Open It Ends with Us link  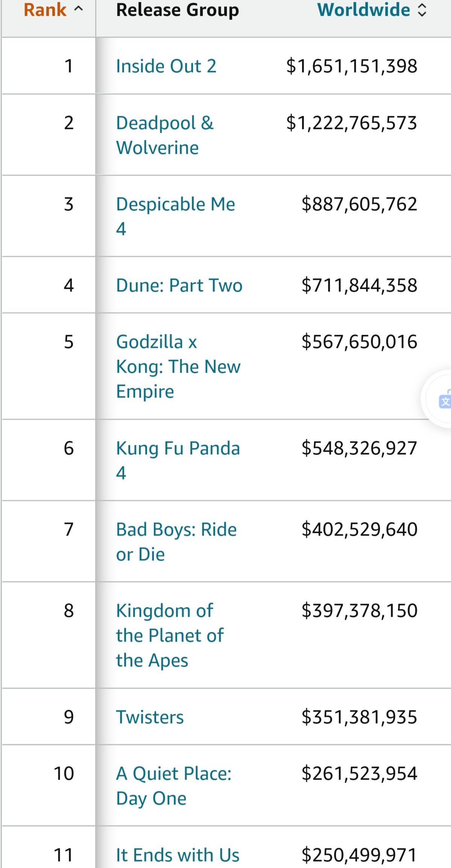pyautogui.click(x=178, y=855)
